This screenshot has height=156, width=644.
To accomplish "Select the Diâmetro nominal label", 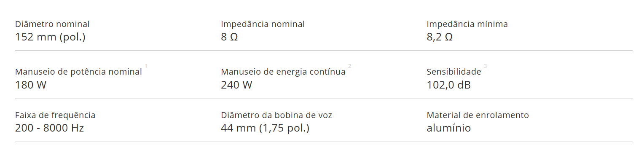I will [52, 24].
